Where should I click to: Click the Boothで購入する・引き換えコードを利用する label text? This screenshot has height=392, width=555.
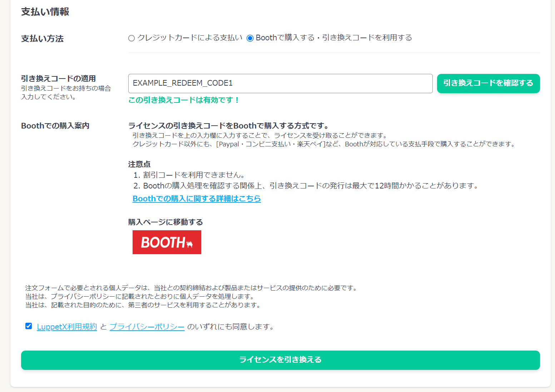334,38
